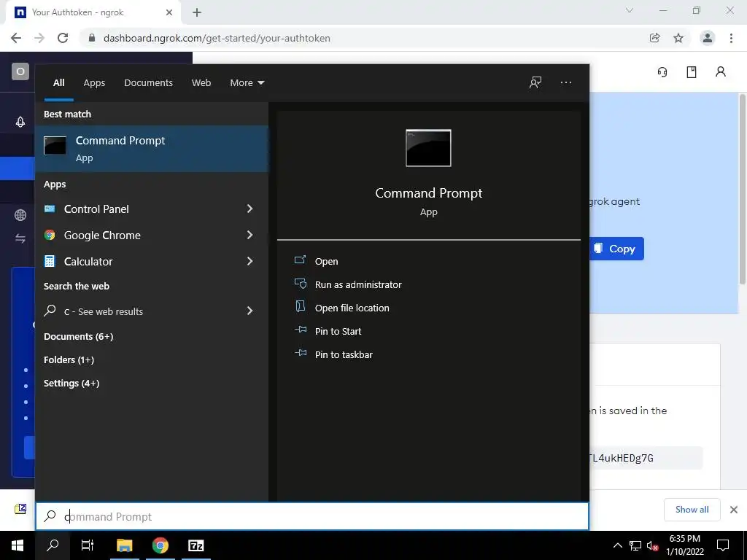Expand Folders (1+) results
The image size is (747, 560).
(69, 359)
